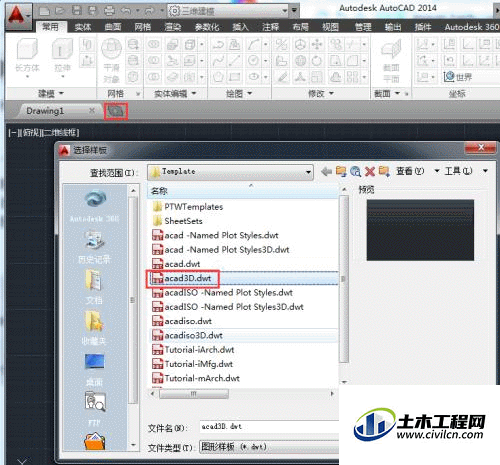500x465 pixels.
Task: Switch to the 渲染 ribbon tab
Action: 173,27
